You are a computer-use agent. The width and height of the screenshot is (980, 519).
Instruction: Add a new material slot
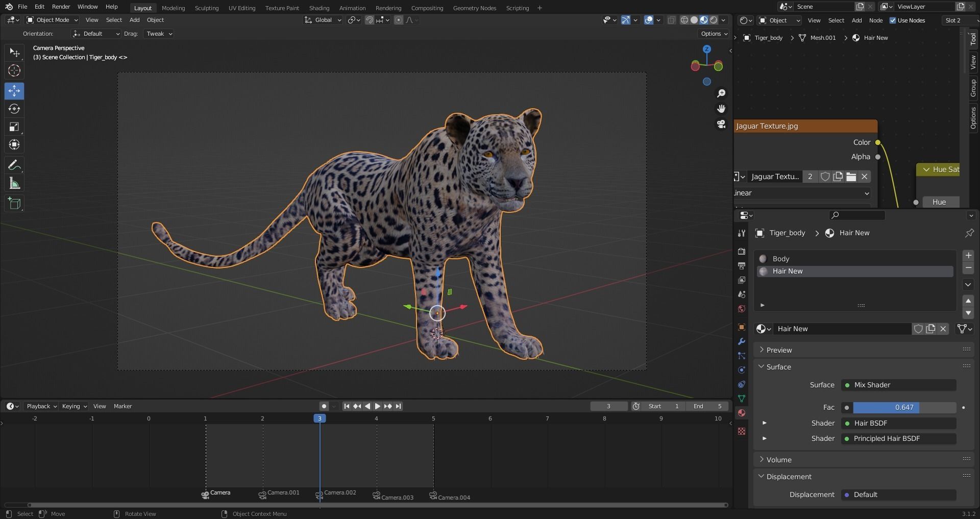click(x=968, y=256)
